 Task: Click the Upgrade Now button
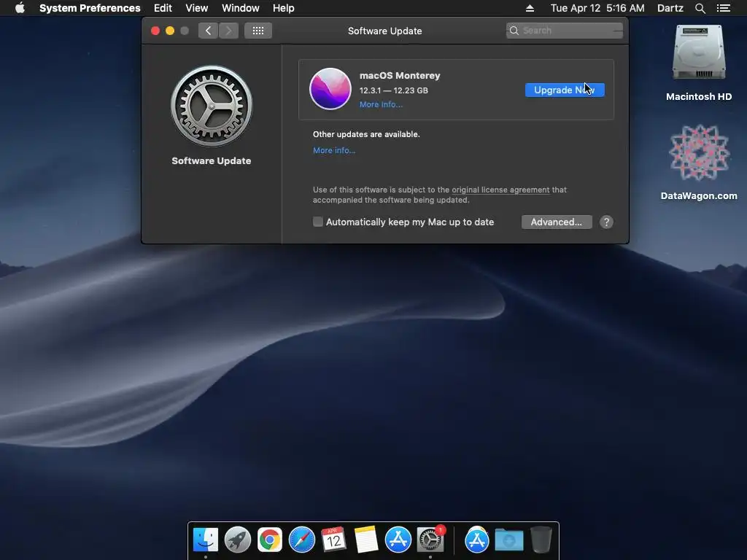[565, 90]
